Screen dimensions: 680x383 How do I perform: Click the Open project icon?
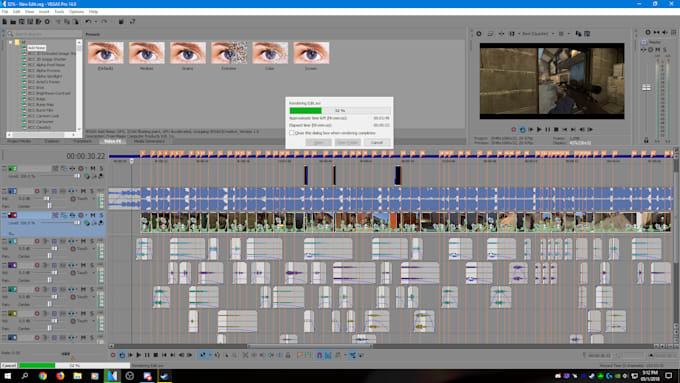click(x=13, y=21)
